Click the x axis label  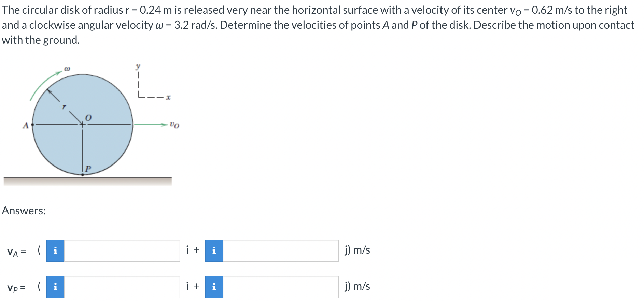point(168,97)
